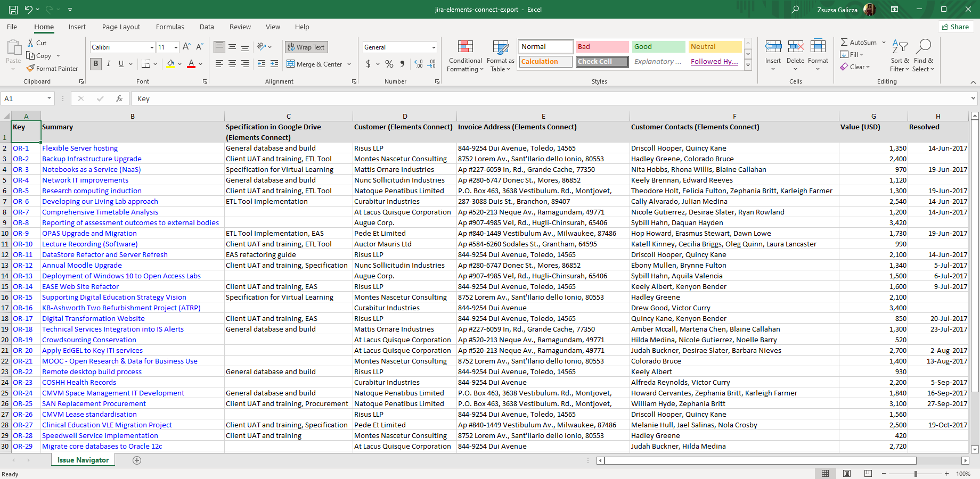Screen dimensions: 980x479
Task: Click the Share button
Action: tap(956, 27)
